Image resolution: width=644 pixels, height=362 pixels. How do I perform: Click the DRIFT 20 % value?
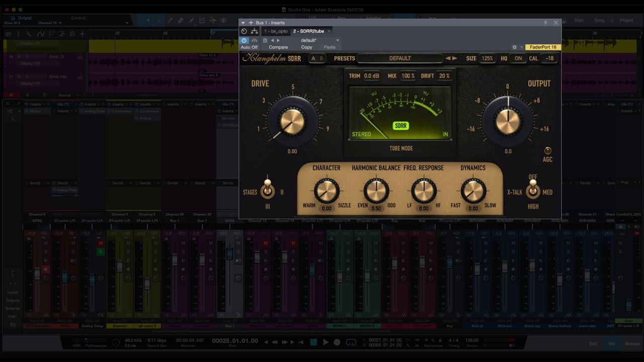click(444, 76)
